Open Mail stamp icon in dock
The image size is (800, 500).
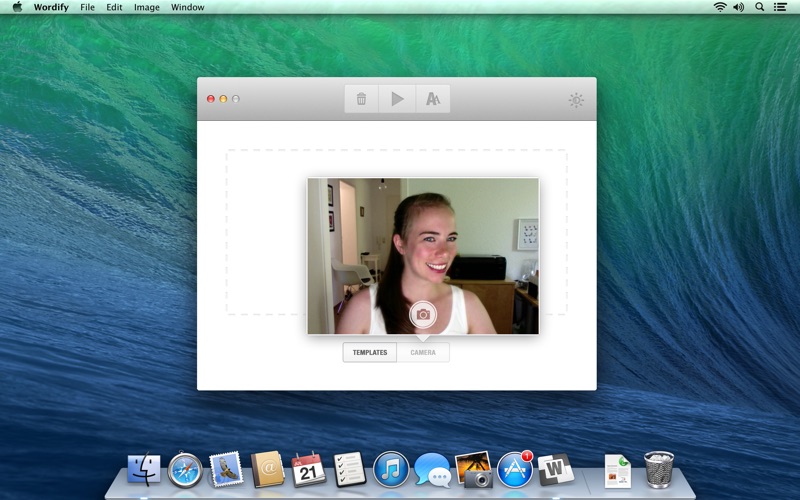[226, 469]
